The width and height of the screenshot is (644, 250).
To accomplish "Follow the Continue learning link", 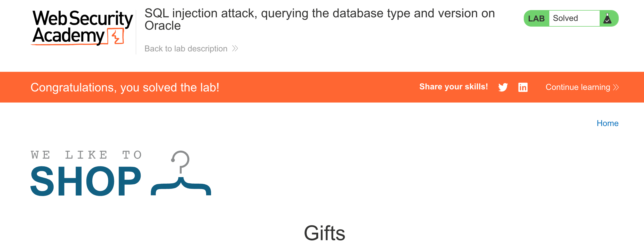I will [578, 87].
